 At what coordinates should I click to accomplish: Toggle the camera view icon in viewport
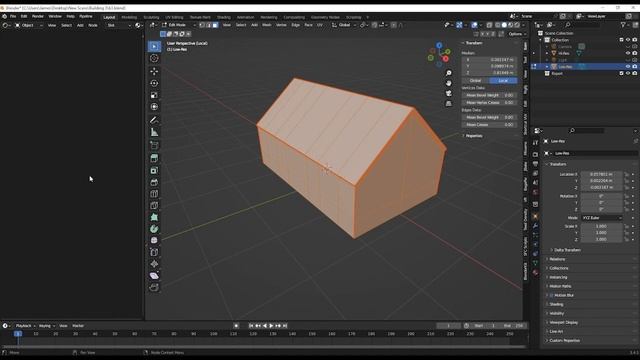449,93
